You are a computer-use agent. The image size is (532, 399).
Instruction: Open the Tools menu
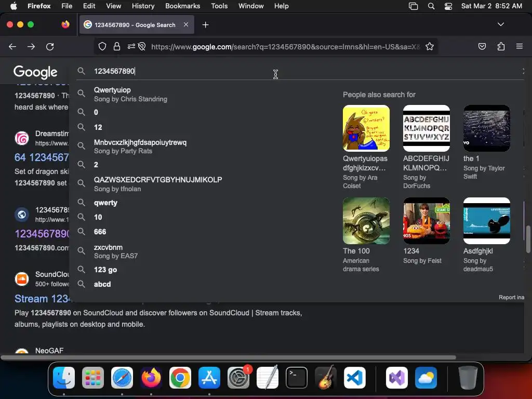(x=219, y=6)
